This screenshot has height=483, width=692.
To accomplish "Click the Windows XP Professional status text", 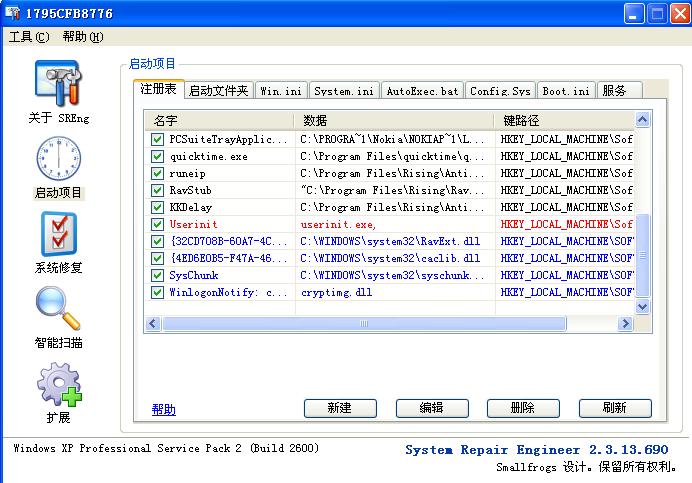I will (x=166, y=448).
